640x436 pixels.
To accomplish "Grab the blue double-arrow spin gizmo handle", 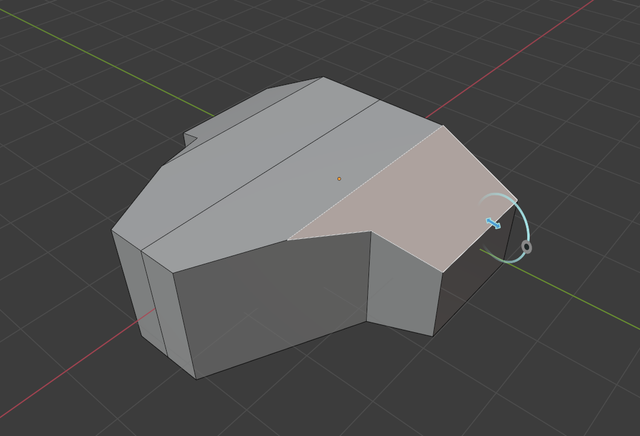I will (x=493, y=223).
